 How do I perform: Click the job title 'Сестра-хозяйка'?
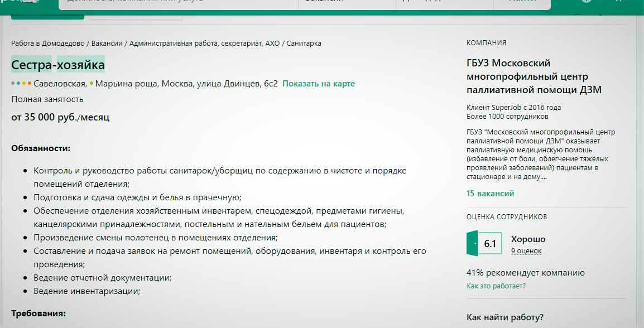58,65
